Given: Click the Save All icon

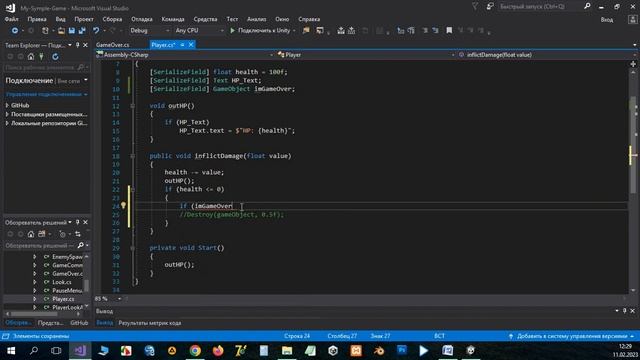Looking at the screenshot, I should (82, 31).
